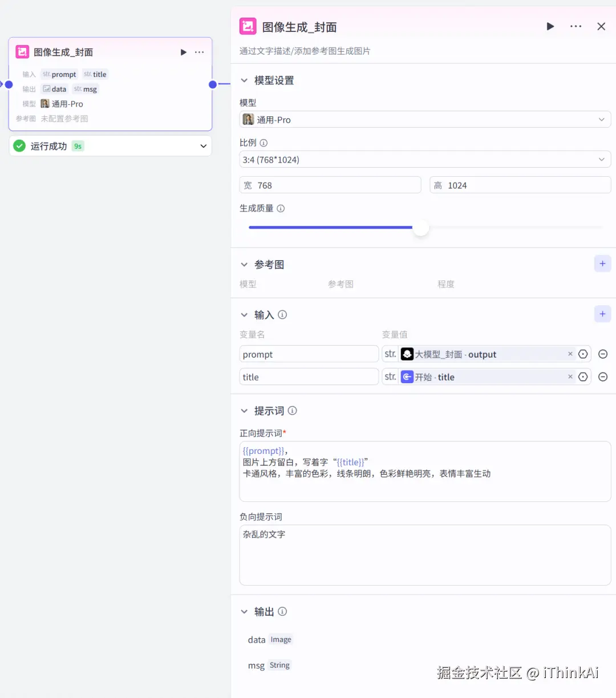Add a new input variable with the 输入 plus
The width and height of the screenshot is (616, 698).
tap(602, 314)
